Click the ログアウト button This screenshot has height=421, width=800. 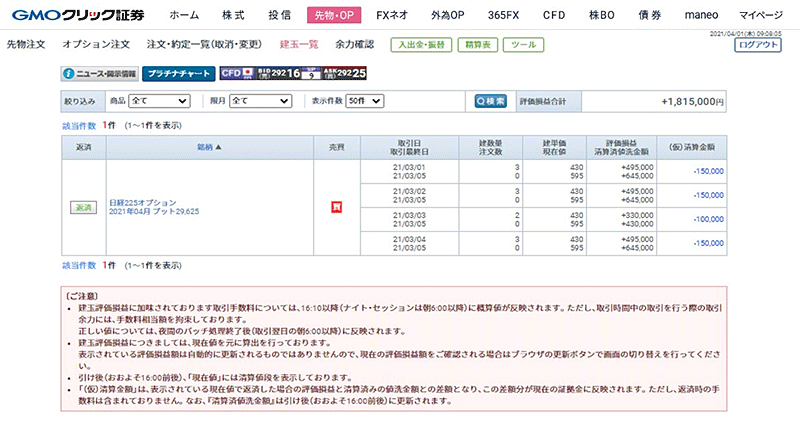point(759,46)
